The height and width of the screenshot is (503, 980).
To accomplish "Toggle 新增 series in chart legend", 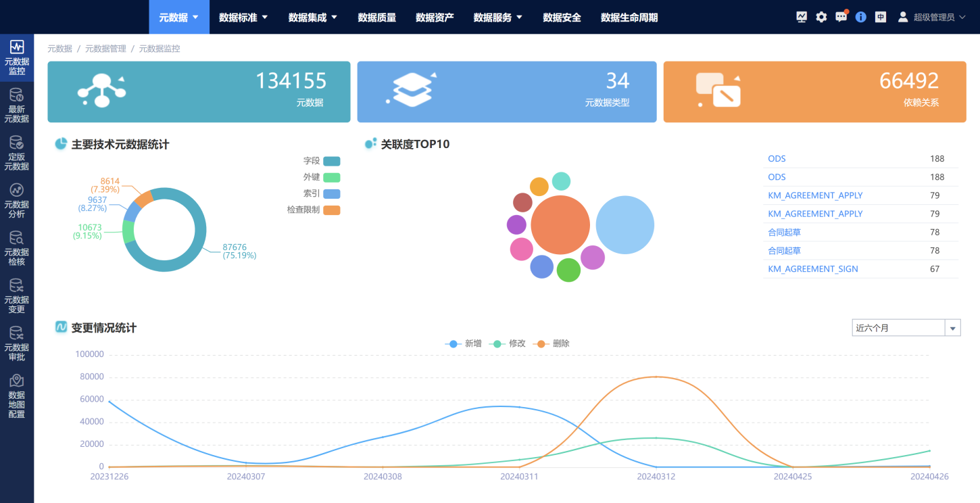I will click(x=464, y=343).
